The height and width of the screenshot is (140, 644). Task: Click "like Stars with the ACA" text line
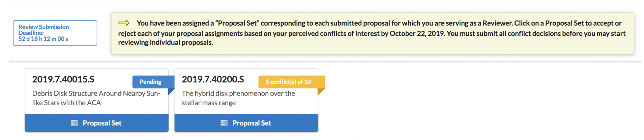click(x=66, y=103)
